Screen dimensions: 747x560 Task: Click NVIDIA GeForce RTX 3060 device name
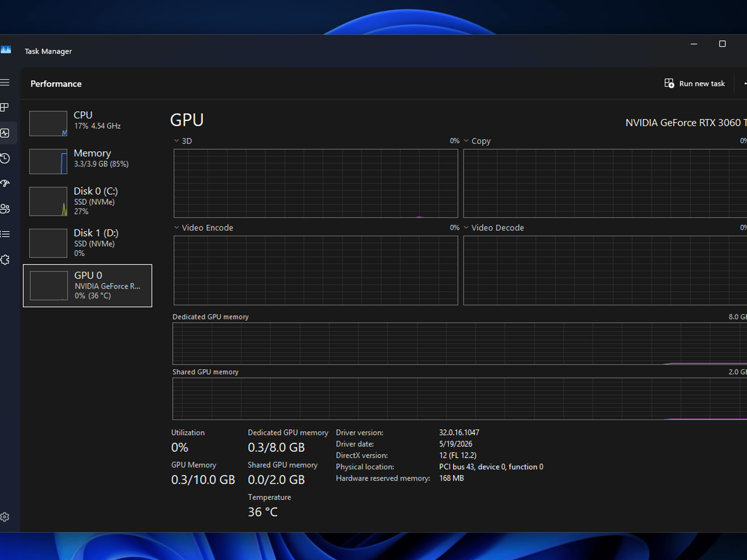click(686, 123)
